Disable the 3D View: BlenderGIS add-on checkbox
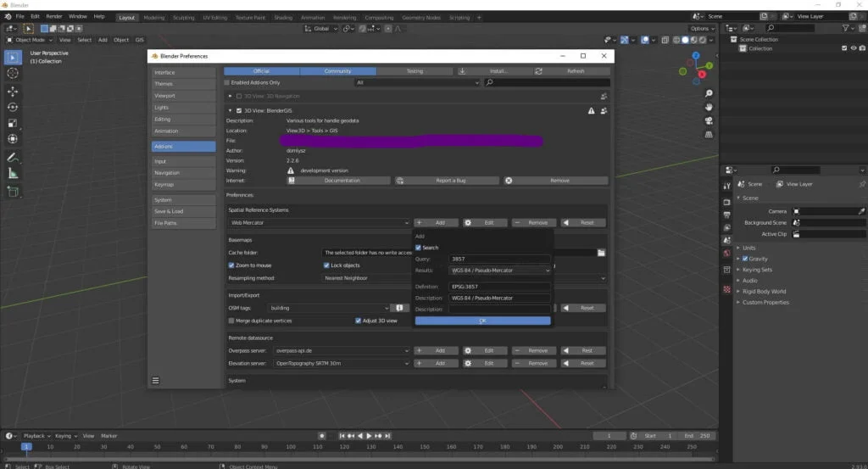Viewport: 868px width, 469px height. [x=239, y=111]
